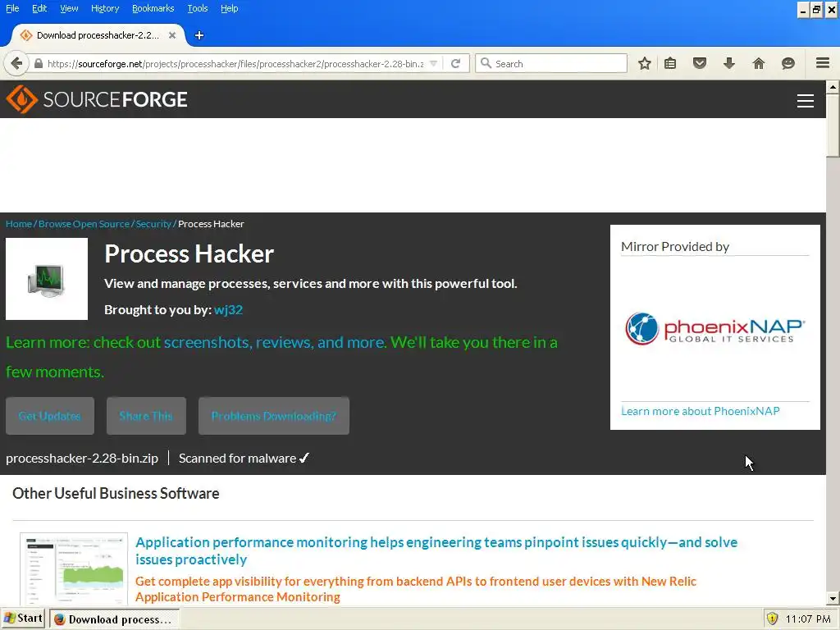This screenshot has height=630, width=840.
Task: Click the vertical scrollbar down arrow
Action: point(833,598)
